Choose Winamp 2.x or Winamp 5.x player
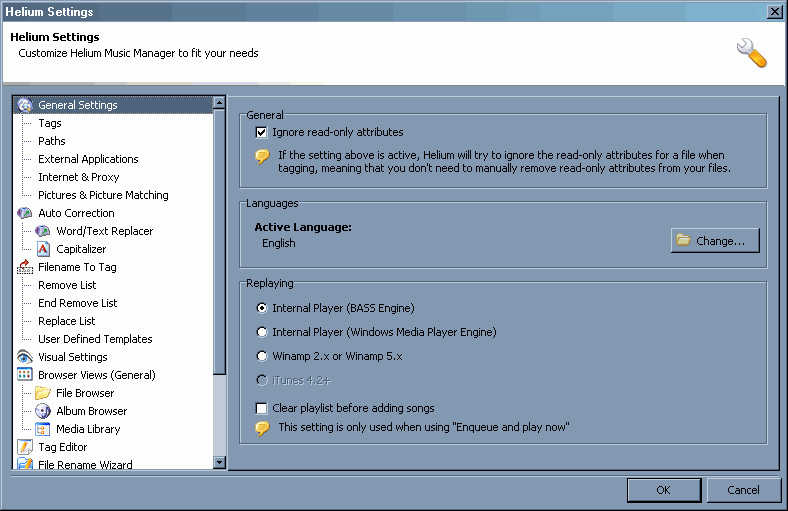 click(261, 356)
